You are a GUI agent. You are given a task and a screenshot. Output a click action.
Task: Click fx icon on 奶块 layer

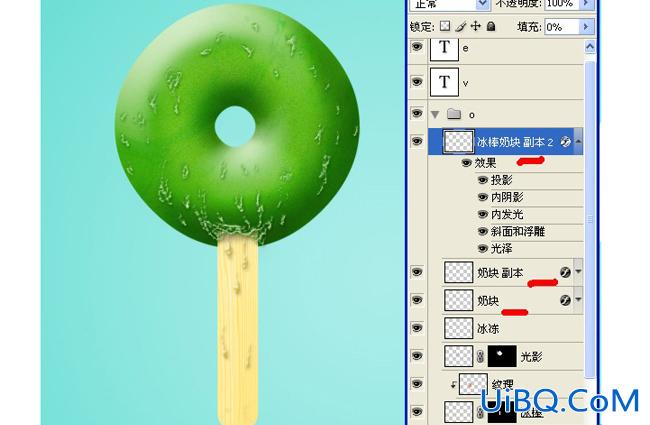click(x=565, y=300)
